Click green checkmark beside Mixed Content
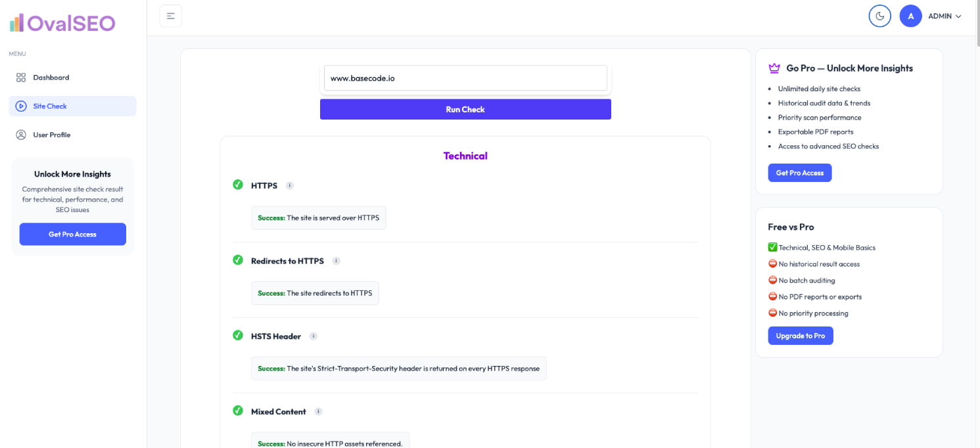Viewport: 980px width, 448px height. pyautogui.click(x=238, y=411)
